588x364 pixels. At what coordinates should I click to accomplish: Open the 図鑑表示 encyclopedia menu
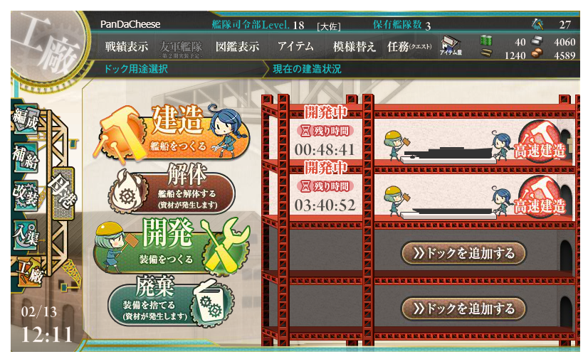(237, 47)
